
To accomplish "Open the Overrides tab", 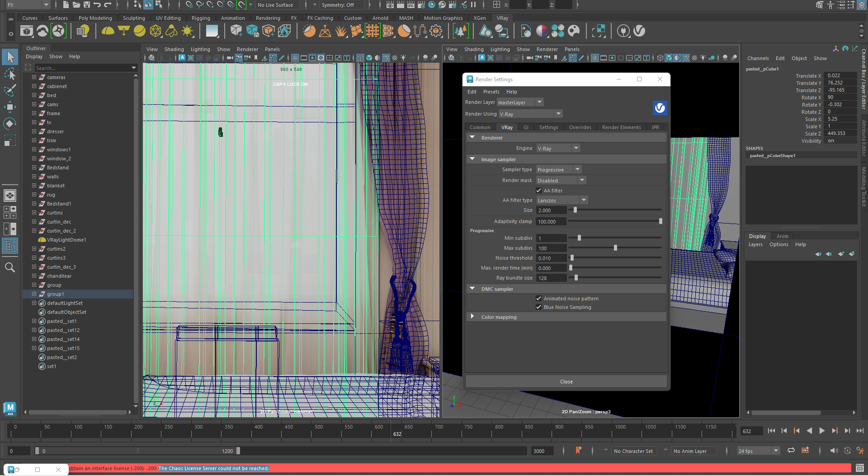I will coord(580,127).
